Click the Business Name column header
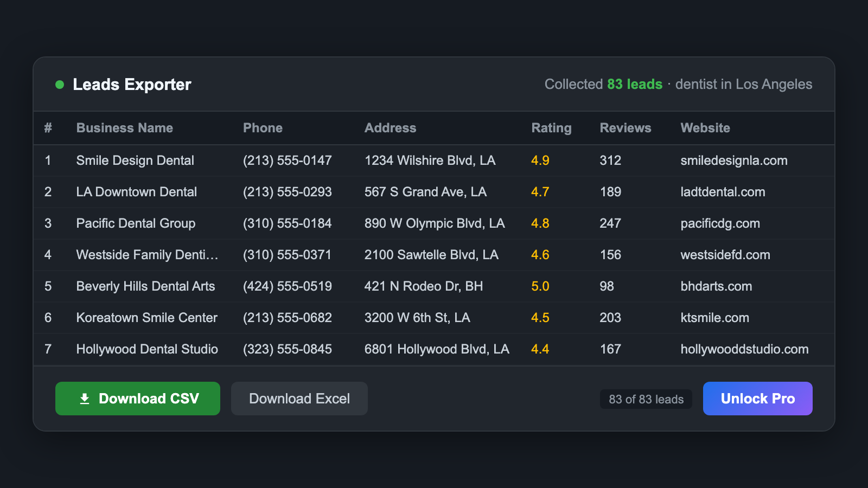The image size is (868, 488). [x=124, y=128]
